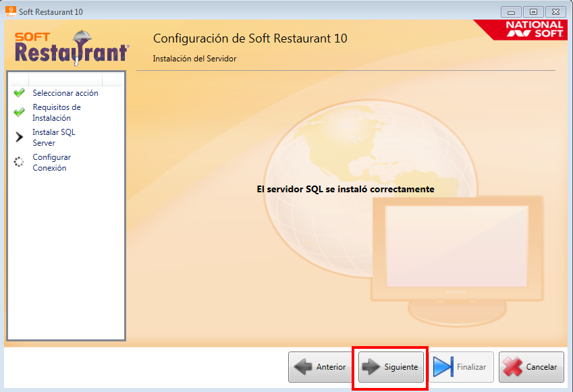Viewport: 573px width, 392px height.
Task: Click the Finalizar button
Action: coord(461,367)
